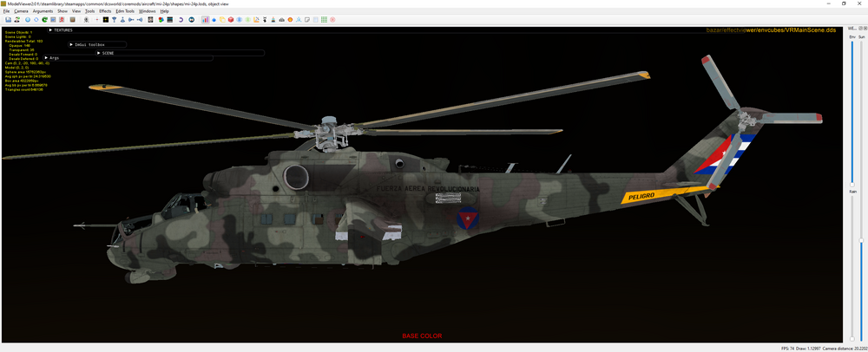Click the blue funnel toolbar icon
The height and width of the screenshot is (352, 868).
pos(114,19)
